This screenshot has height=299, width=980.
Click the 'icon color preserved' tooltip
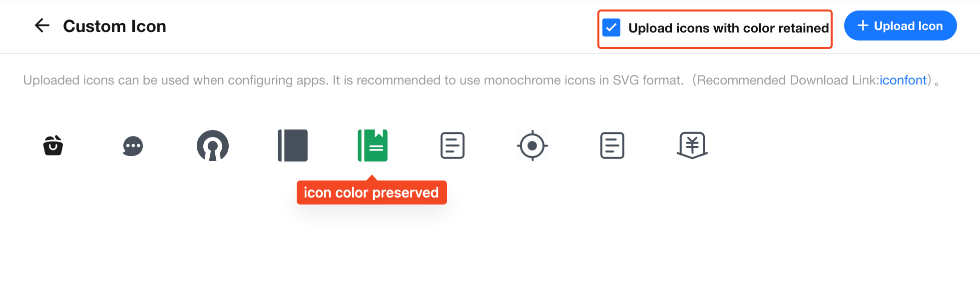coord(371,192)
